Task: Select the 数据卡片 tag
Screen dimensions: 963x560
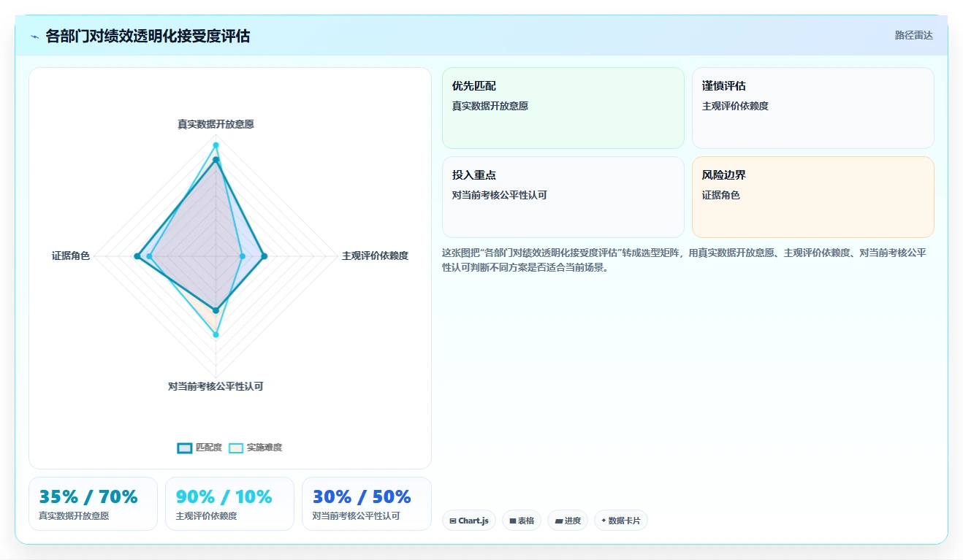Action: click(621, 521)
